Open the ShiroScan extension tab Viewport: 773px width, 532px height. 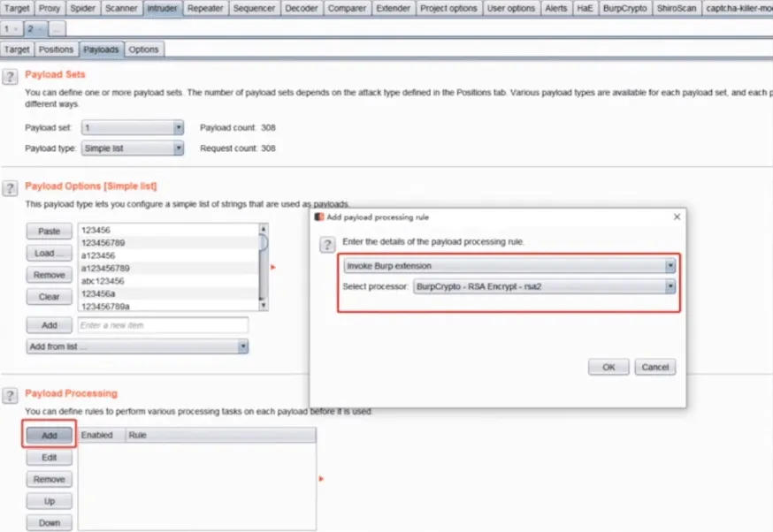(x=677, y=8)
